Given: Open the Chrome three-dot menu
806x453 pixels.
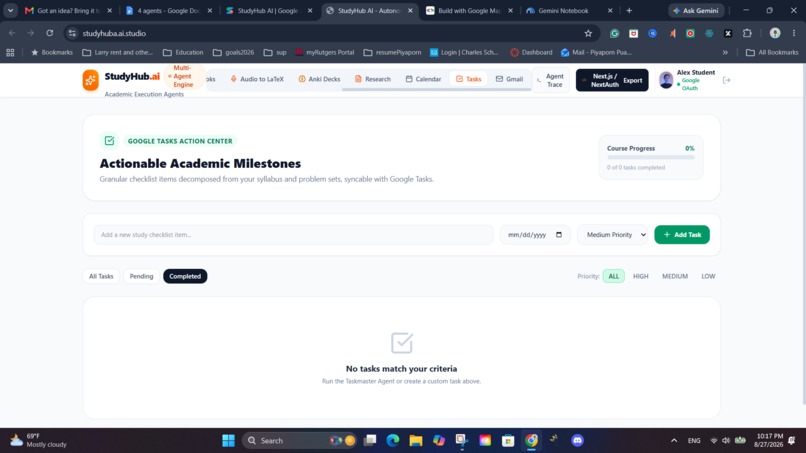Looking at the screenshot, I should coord(794,33).
